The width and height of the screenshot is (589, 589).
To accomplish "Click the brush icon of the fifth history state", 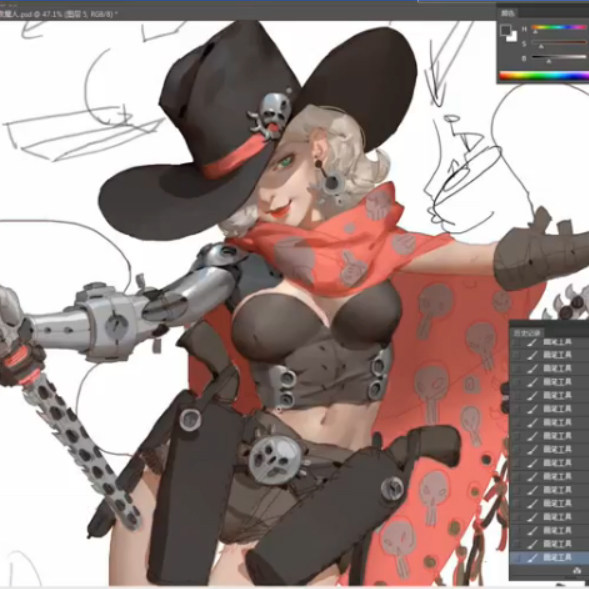I will (532, 396).
